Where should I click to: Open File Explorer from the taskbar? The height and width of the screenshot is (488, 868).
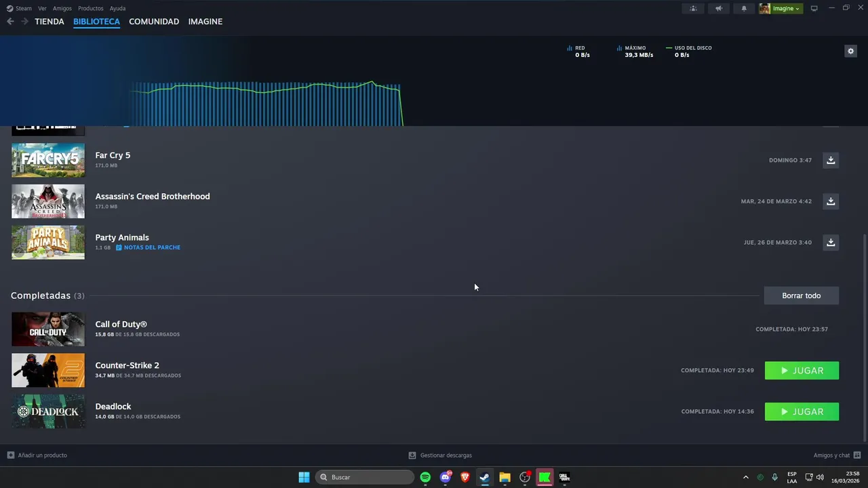pyautogui.click(x=505, y=477)
